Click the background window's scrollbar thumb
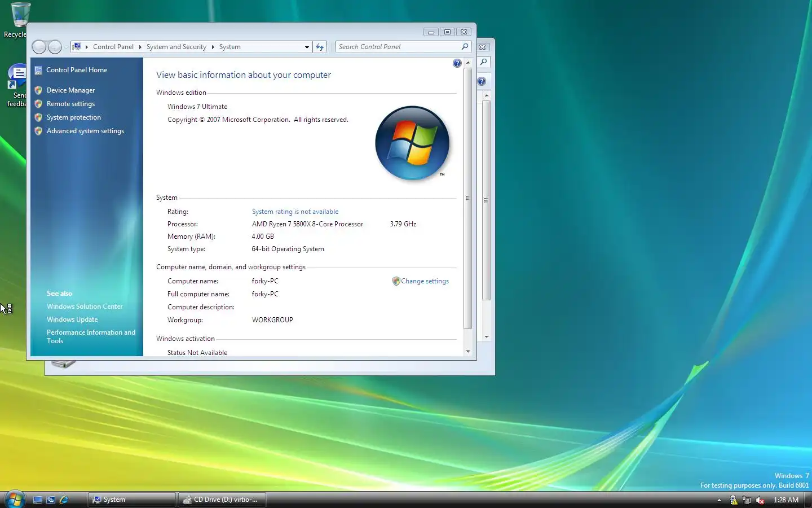 (x=486, y=200)
